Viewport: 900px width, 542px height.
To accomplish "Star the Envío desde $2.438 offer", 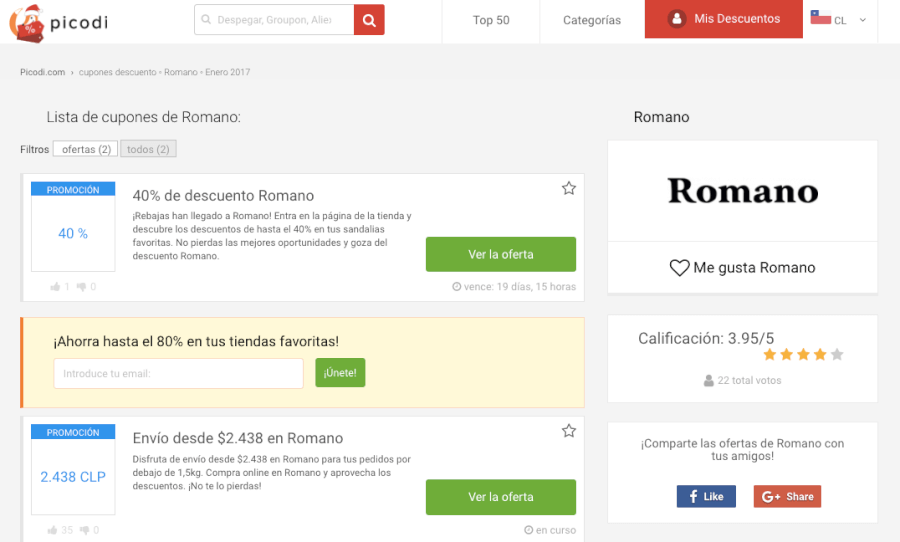I will pos(568,431).
